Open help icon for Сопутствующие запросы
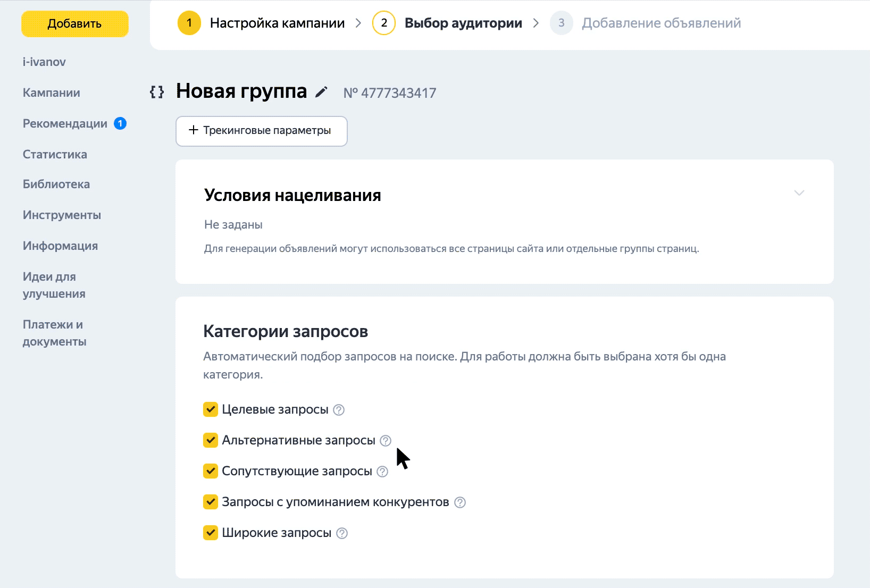Screen dimensions: 870x588 [382, 472]
